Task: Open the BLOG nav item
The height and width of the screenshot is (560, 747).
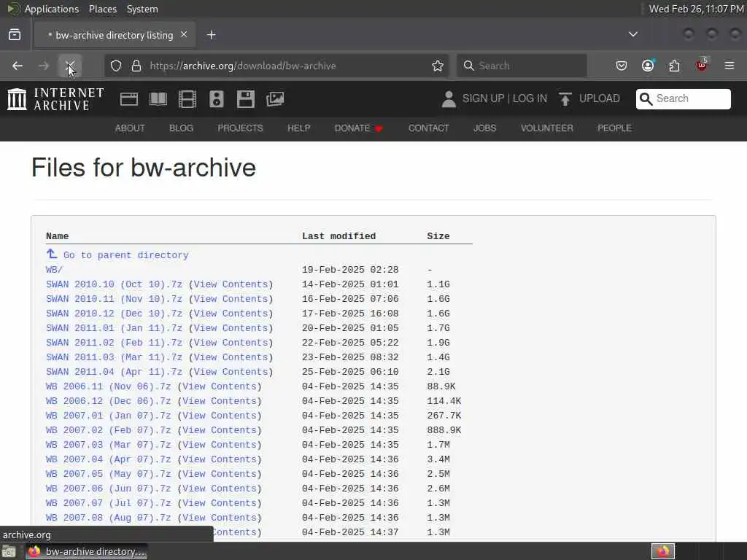Action: click(x=182, y=128)
